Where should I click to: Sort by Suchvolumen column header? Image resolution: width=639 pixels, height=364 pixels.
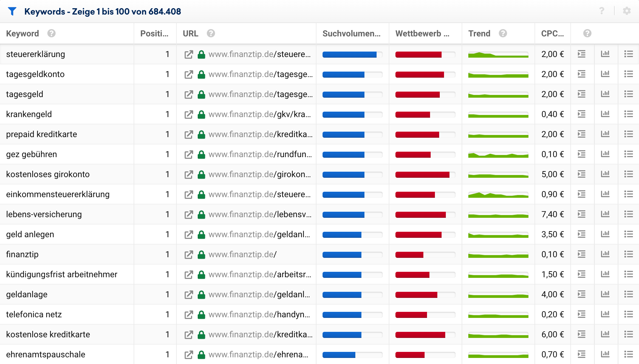tap(351, 33)
